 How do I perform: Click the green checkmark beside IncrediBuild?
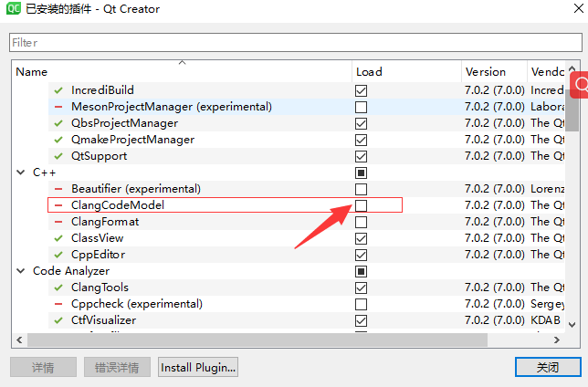pos(58,90)
